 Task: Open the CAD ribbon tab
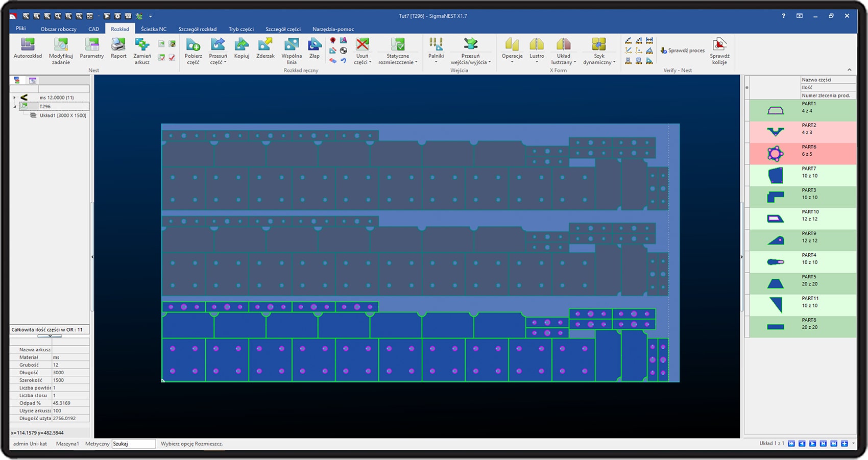pyautogui.click(x=93, y=29)
